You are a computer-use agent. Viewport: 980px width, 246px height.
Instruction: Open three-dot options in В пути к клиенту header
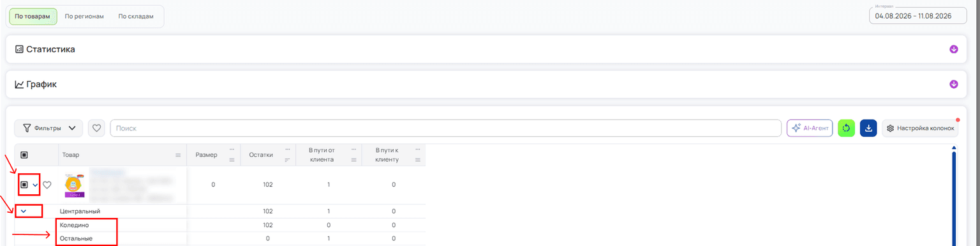(419, 150)
